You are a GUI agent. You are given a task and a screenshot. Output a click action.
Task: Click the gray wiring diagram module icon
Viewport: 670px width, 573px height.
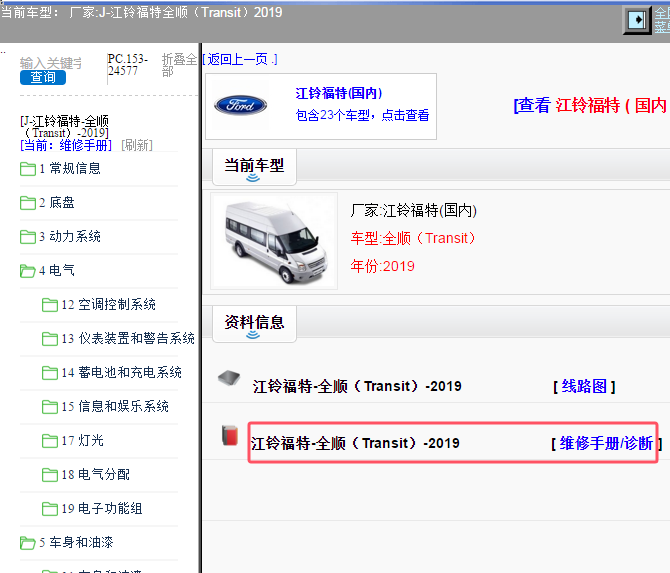(x=229, y=378)
